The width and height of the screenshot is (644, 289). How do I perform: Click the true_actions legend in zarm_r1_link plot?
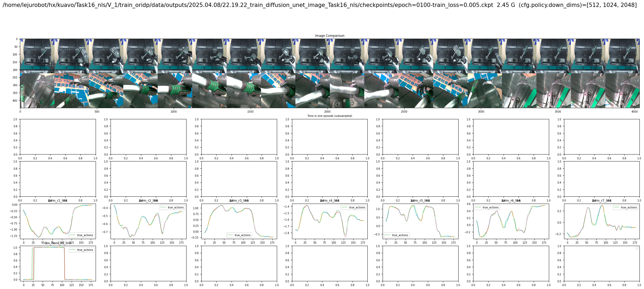click(x=81, y=235)
